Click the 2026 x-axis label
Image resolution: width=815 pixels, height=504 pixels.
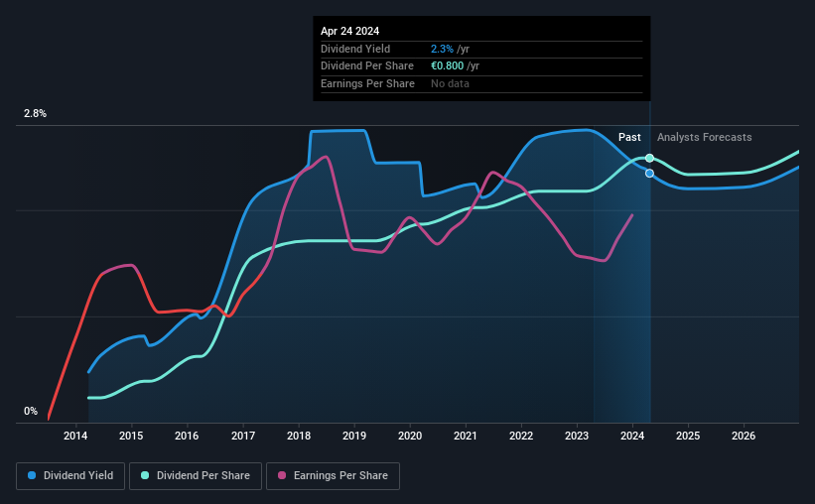744,436
